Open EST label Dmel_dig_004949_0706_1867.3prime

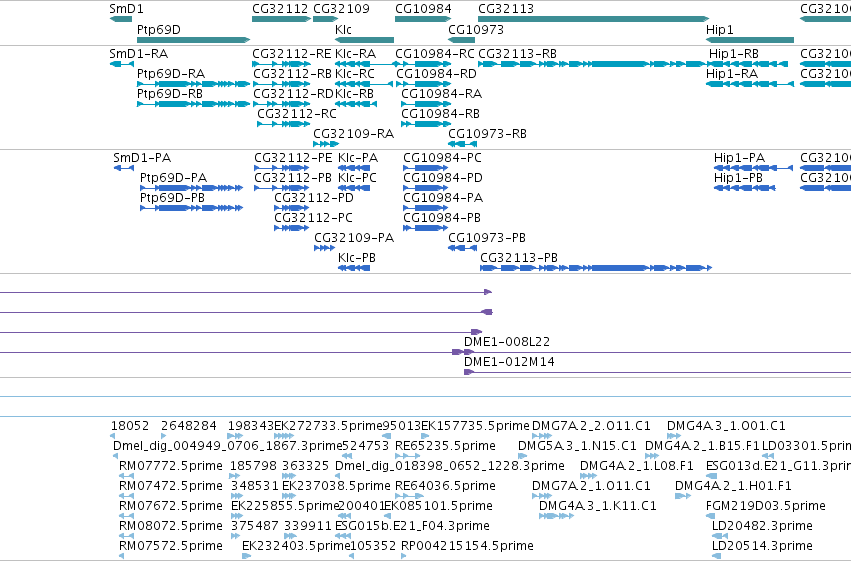click(x=228, y=446)
